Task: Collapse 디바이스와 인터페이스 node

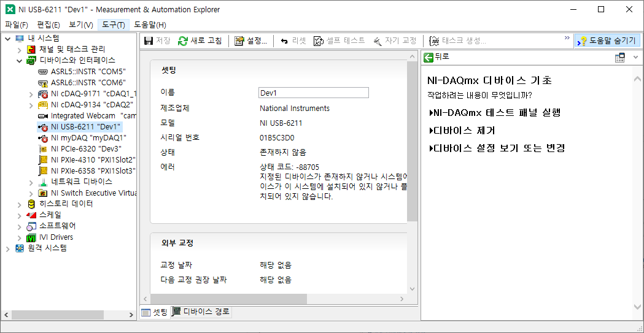Action: pos(19,61)
